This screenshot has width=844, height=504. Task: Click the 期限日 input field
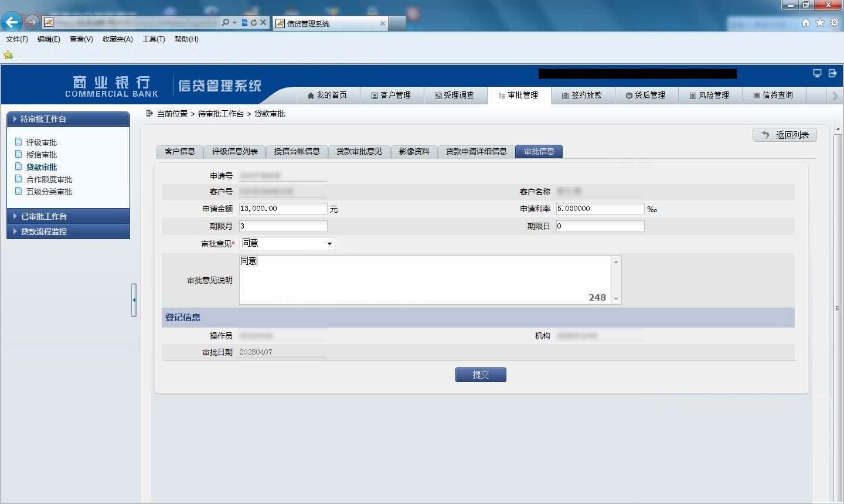pyautogui.click(x=600, y=226)
